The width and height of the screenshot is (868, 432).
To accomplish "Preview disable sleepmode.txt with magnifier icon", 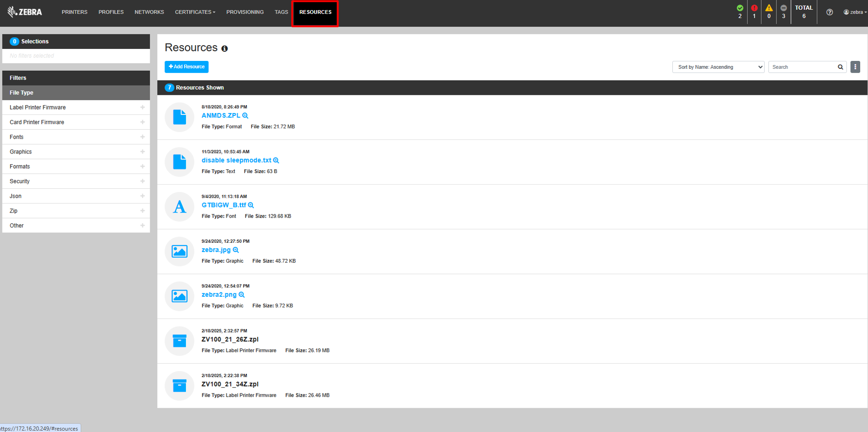I will click(x=276, y=160).
